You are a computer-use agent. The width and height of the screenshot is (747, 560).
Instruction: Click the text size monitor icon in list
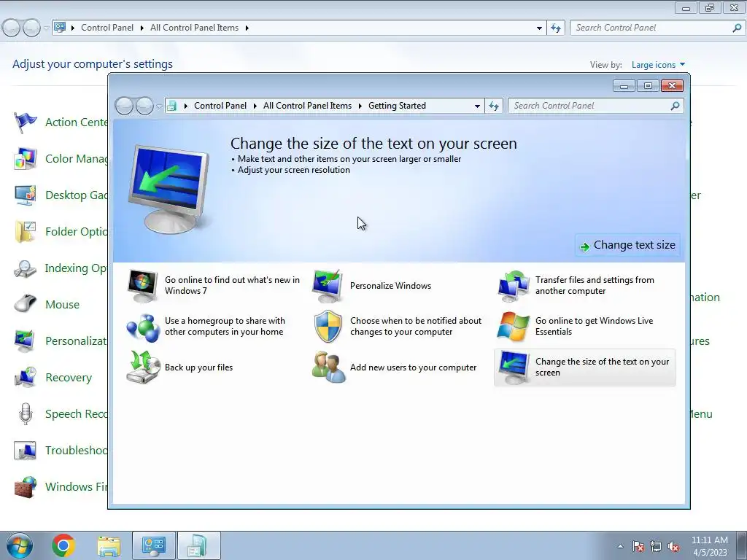513,367
